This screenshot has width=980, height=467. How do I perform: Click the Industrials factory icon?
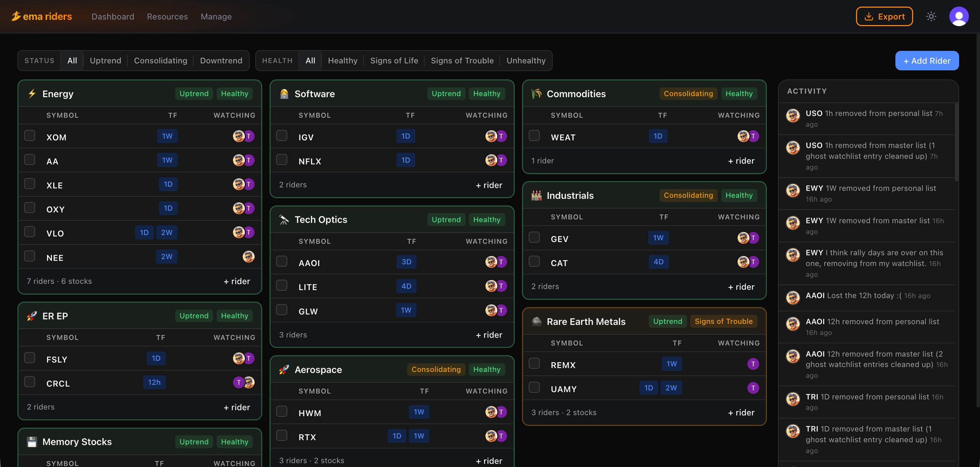[x=536, y=195]
